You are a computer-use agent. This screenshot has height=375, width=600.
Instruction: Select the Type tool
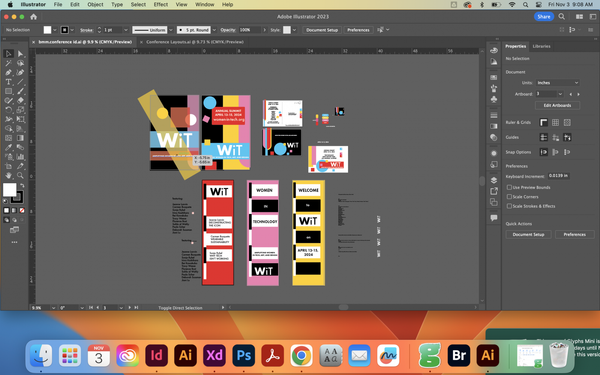coord(8,82)
